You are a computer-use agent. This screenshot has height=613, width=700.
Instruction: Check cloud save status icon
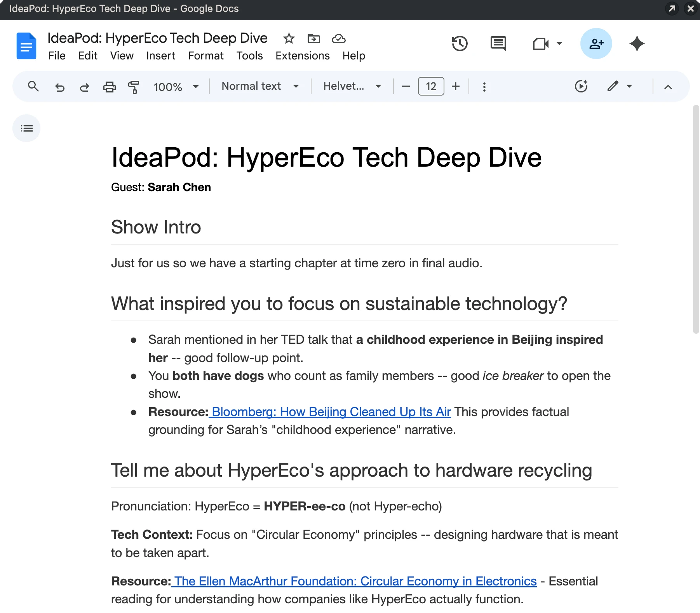coord(338,38)
